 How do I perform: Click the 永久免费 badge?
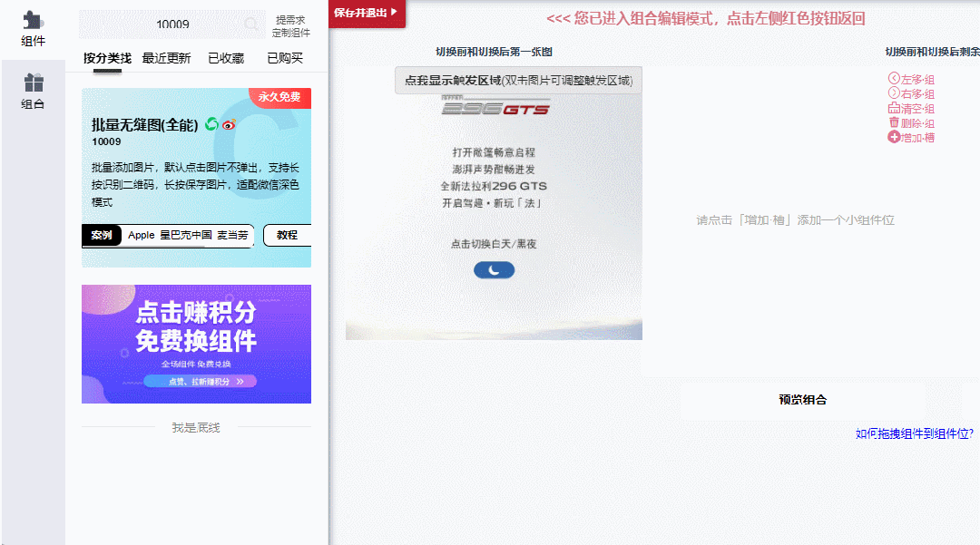(x=280, y=97)
